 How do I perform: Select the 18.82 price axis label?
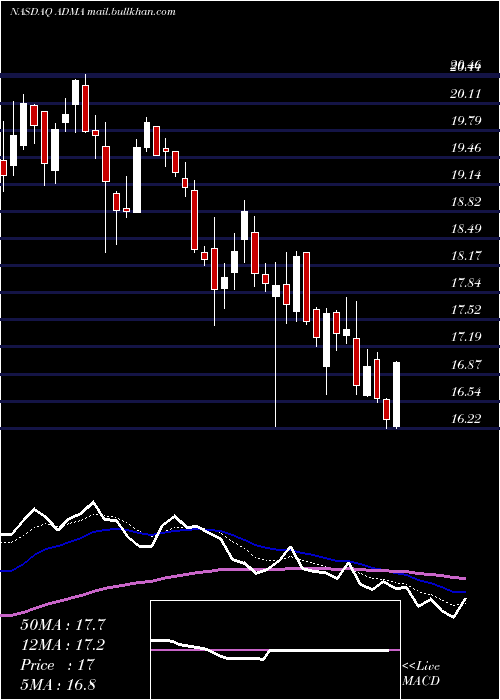466,202
